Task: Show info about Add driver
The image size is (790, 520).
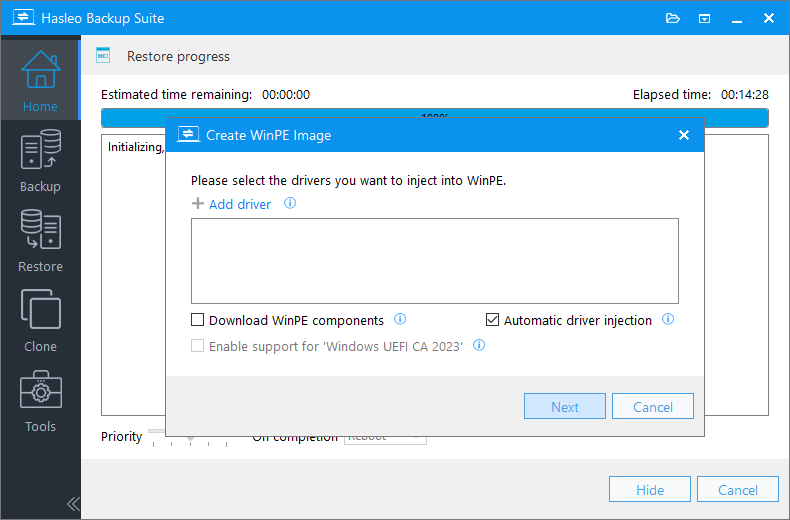Action: pyautogui.click(x=290, y=203)
